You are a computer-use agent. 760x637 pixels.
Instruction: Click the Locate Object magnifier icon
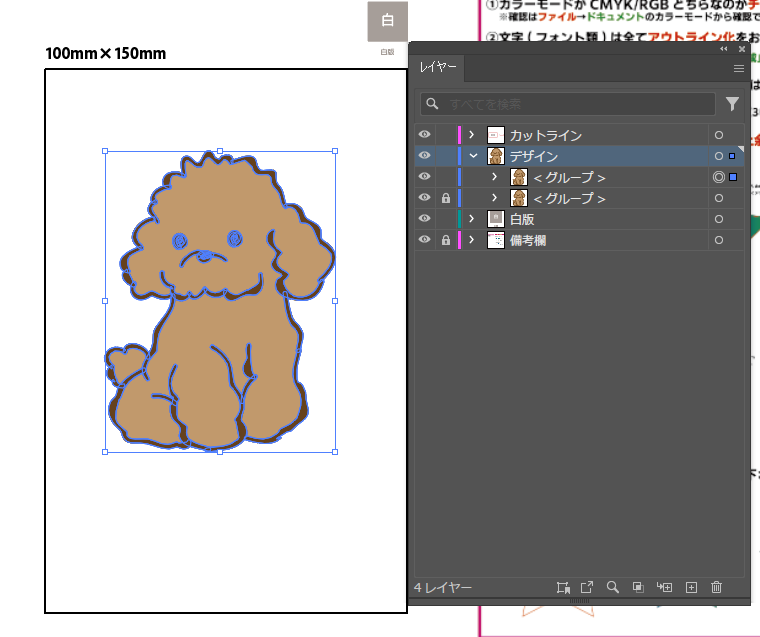point(612,588)
